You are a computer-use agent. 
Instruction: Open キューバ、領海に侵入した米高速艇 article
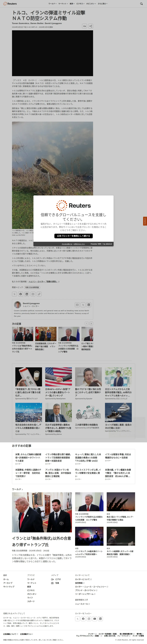(88, 458)
